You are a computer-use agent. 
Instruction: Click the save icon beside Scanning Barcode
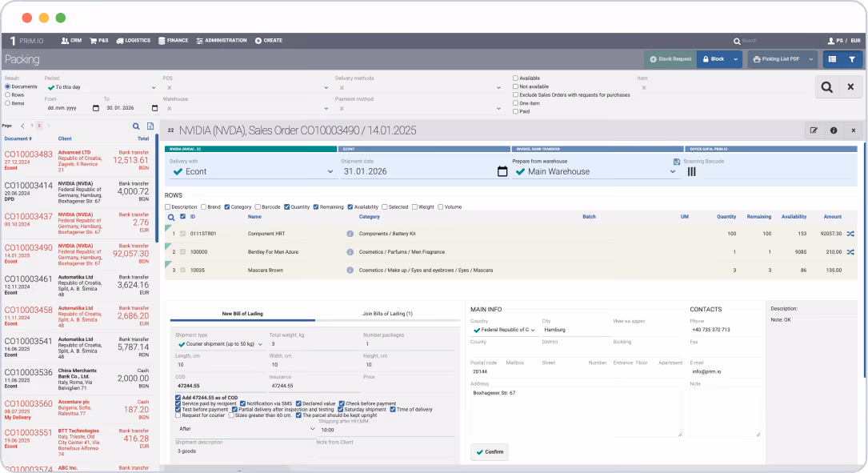[677, 162]
